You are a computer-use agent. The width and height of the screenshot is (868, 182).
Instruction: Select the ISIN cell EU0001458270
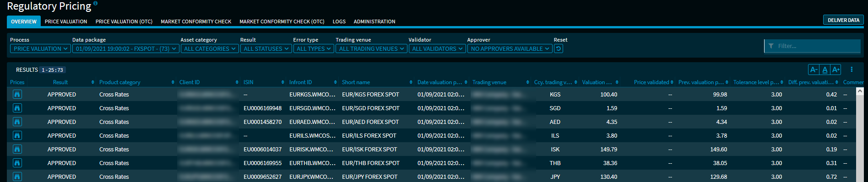point(262,122)
